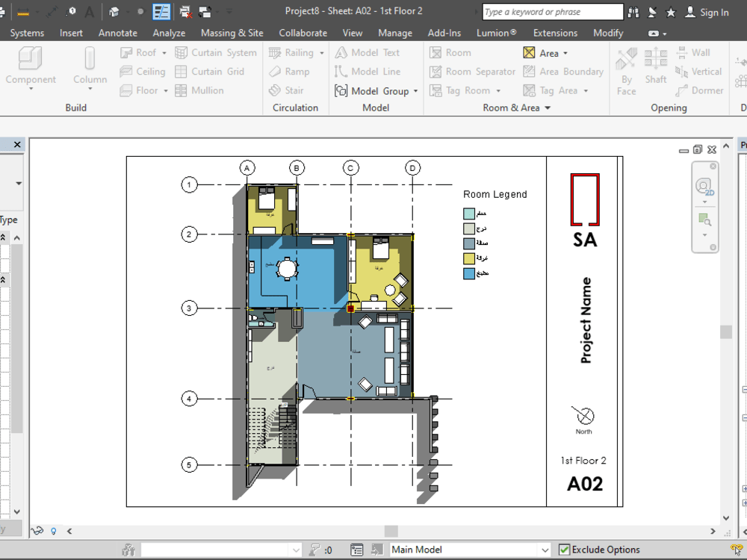Select the Room tool
The width and height of the screenshot is (747, 560).
coord(450,53)
